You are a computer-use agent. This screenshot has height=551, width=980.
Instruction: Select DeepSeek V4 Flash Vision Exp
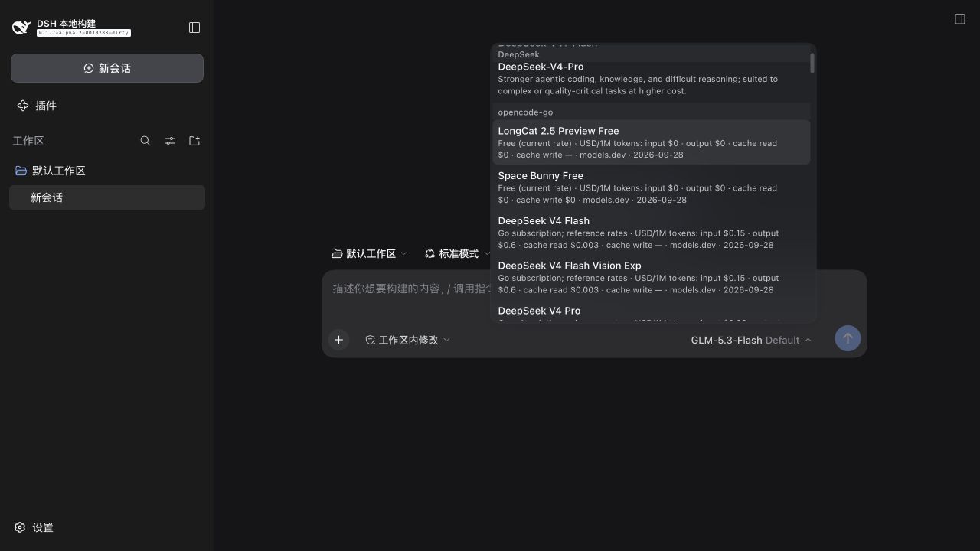(x=652, y=278)
